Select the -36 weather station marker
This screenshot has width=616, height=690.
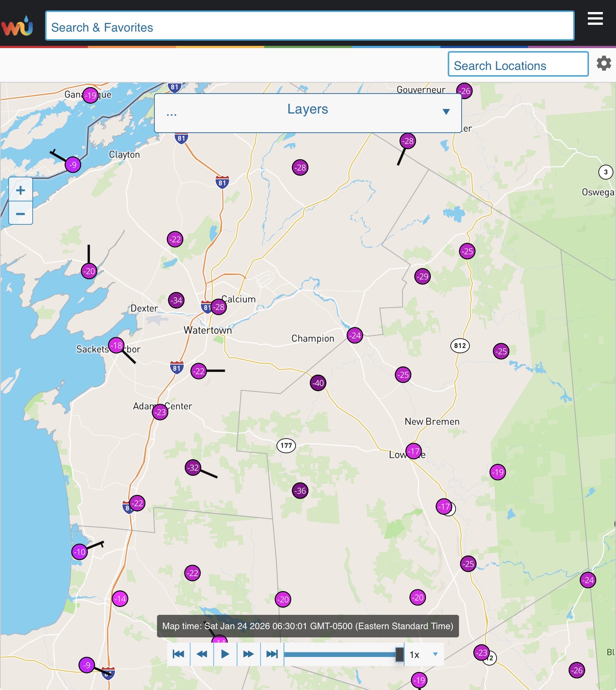[x=300, y=490]
